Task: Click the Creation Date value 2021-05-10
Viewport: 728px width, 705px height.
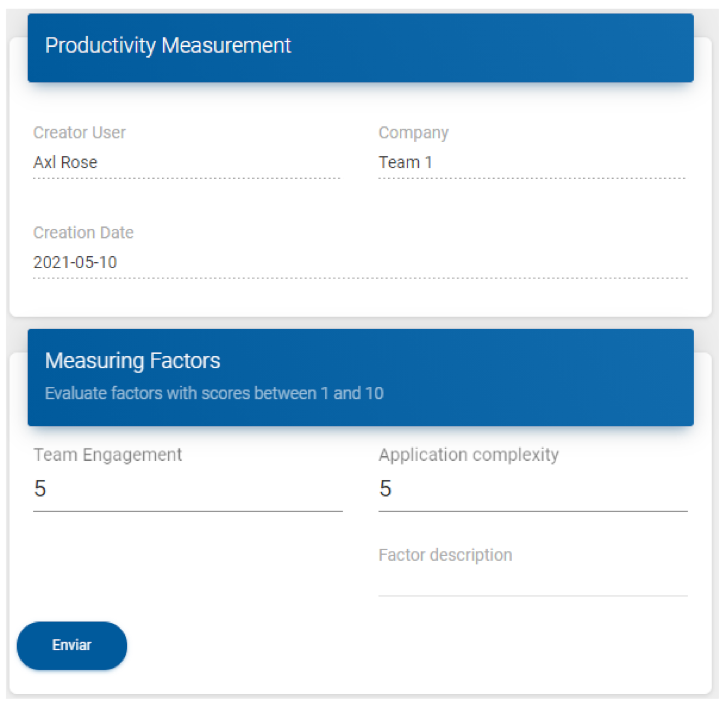Action: point(75,263)
